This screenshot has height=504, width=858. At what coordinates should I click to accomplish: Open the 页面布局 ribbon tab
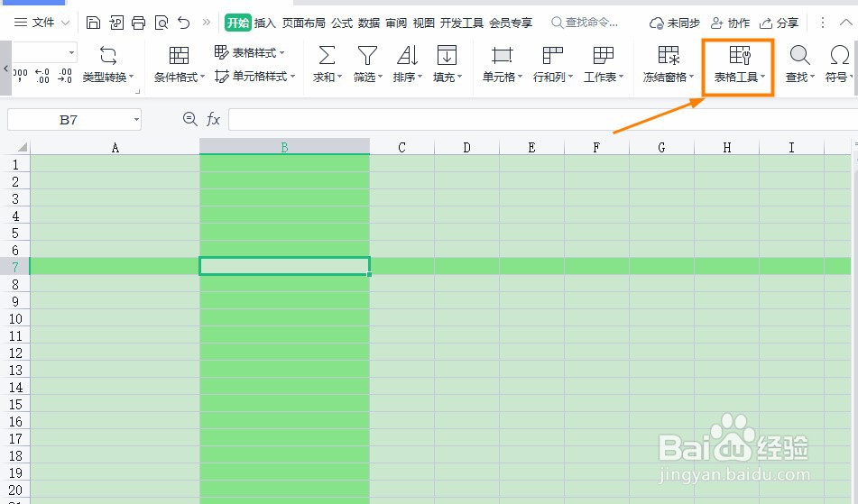(x=304, y=23)
